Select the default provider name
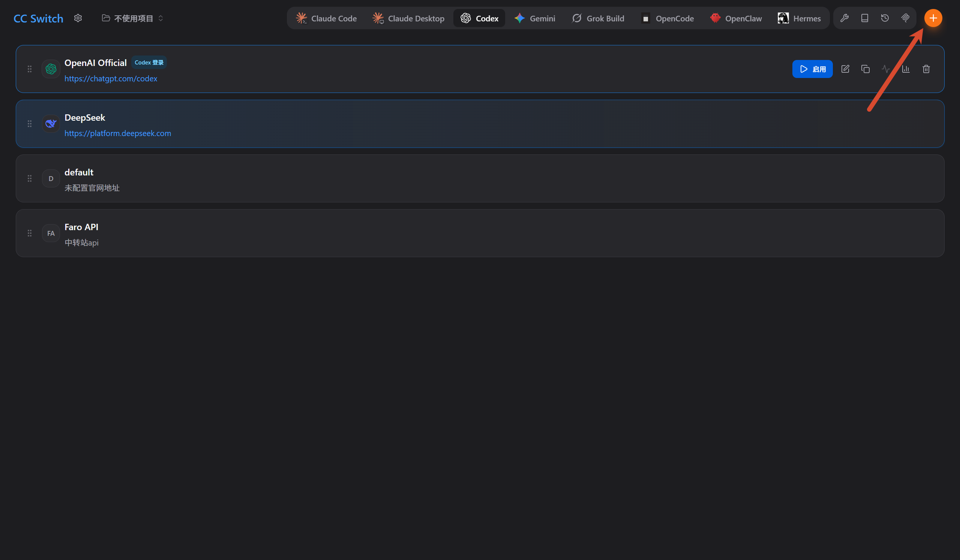Viewport: 960px width, 560px height. (79, 172)
